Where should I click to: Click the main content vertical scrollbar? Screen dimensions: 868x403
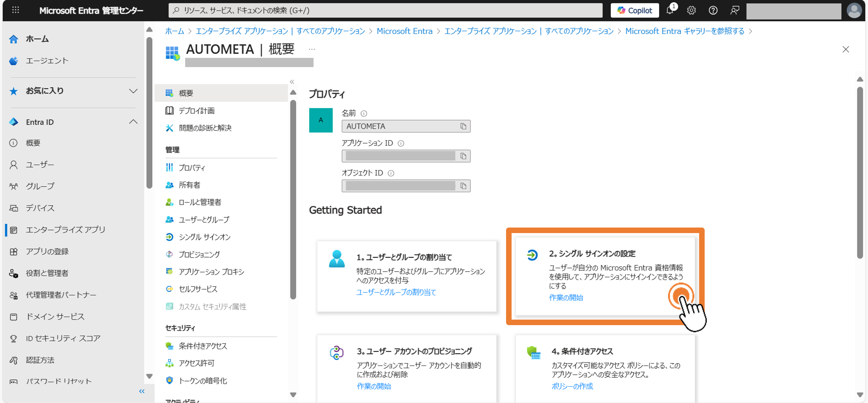click(x=860, y=173)
